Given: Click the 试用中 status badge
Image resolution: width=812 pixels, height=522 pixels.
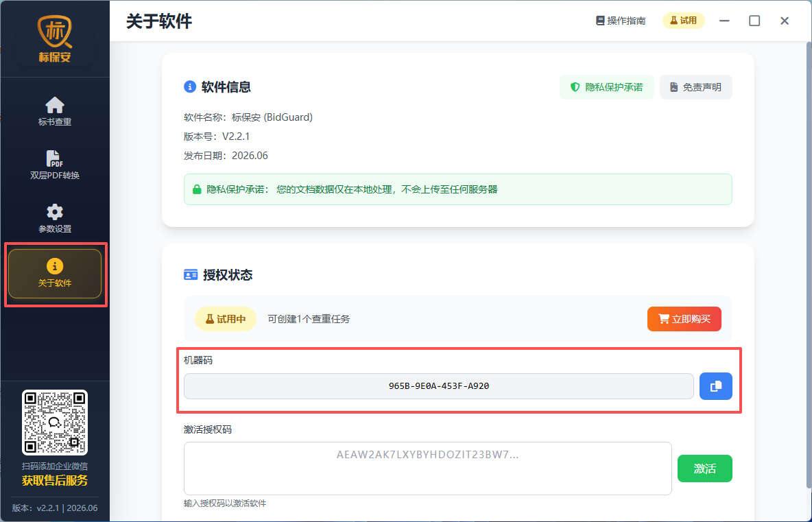Looking at the screenshot, I should point(225,319).
